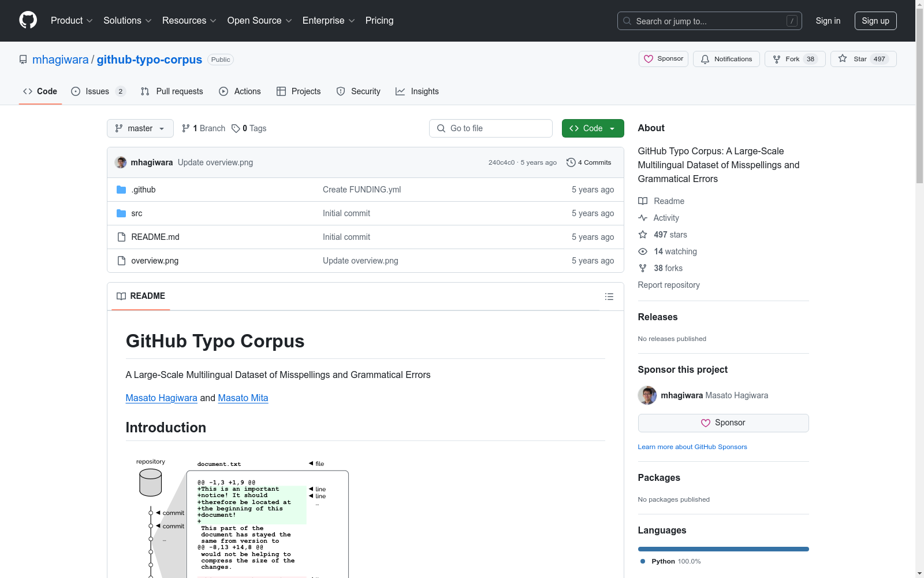Click the overview.png file icon

[121, 261]
